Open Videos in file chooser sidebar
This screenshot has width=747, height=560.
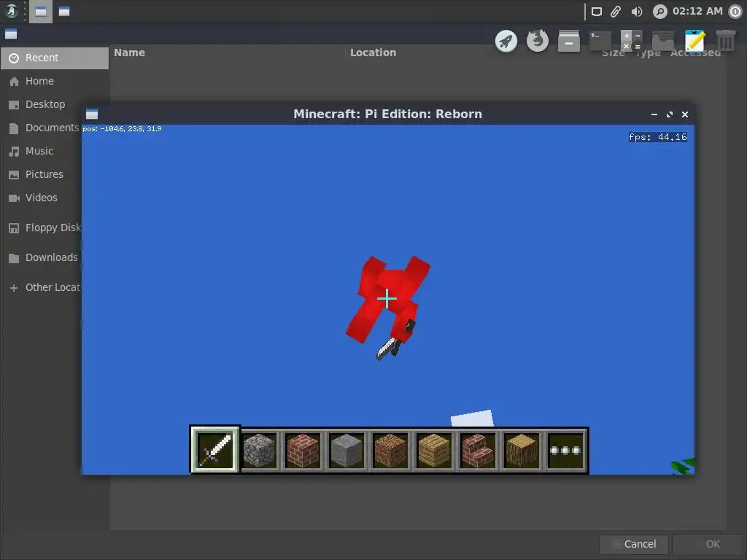click(42, 198)
